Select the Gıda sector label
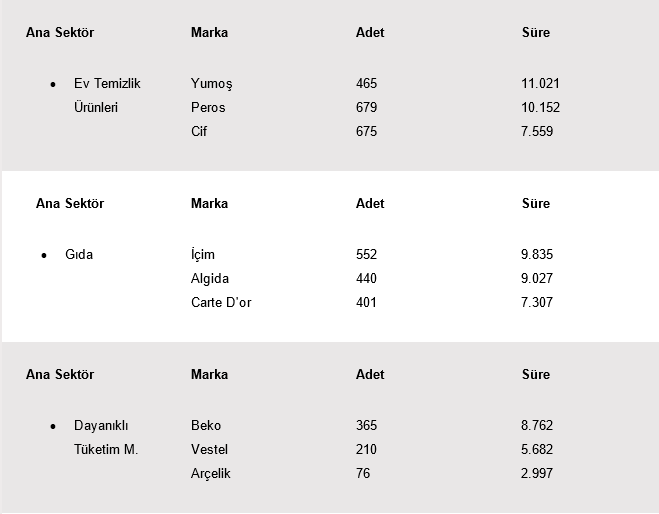Image resolution: width=659 pixels, height=514 pixels. coord(79,255)
